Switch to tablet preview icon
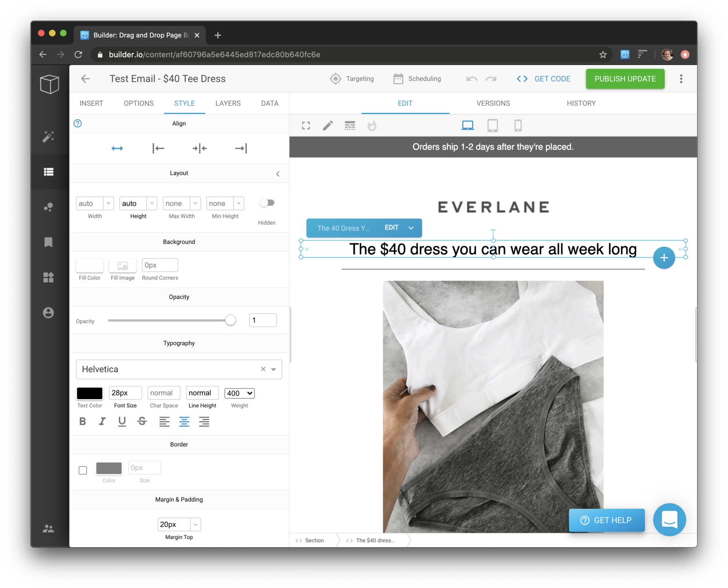The image size is (728, 588). click(493, 125)
